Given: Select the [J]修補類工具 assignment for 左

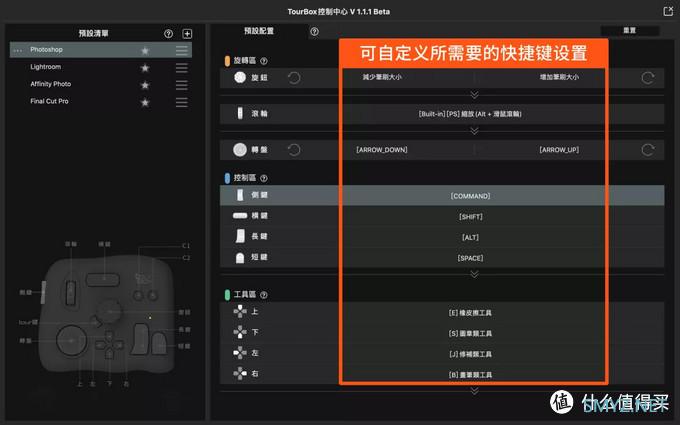Looking at the screenshot, I should click(x=470, y=354).
